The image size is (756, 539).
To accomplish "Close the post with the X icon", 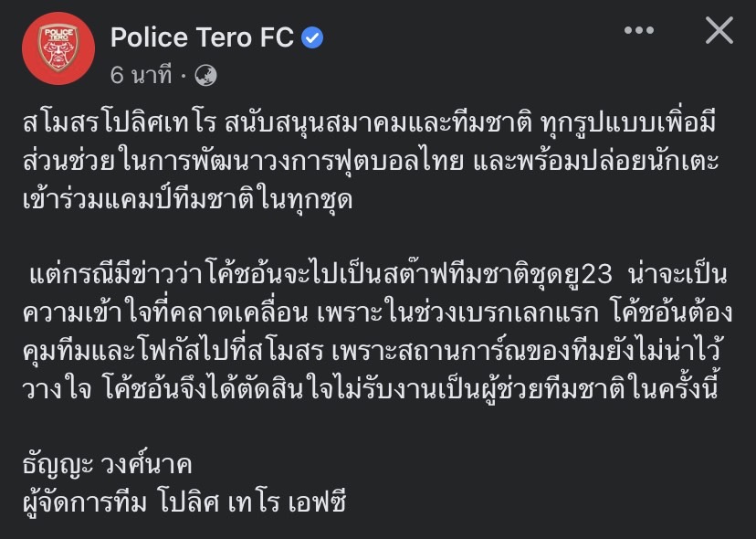I will pyautogui.click(x=719, y=30).
